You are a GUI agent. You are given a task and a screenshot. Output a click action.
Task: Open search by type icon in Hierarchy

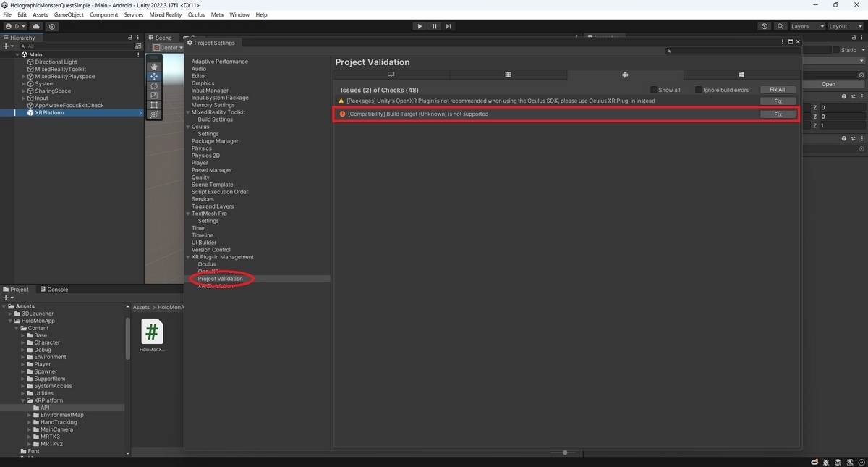tap(138, 46)
